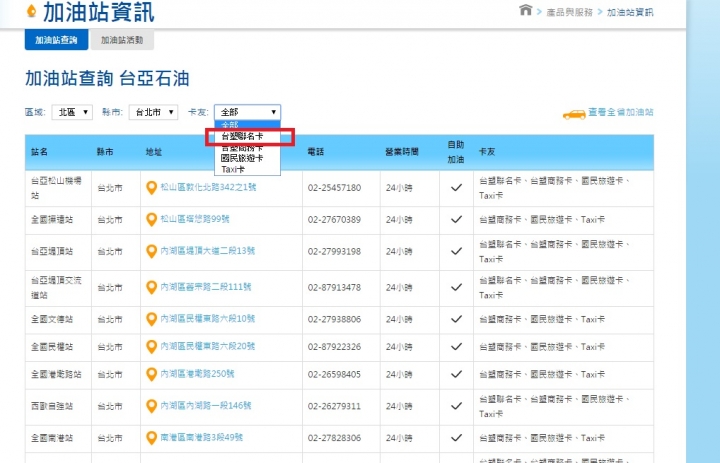This screenshot has height=463, width=720.
Task: Click phone number 02-27938806
Action: (x=334, y=319)
